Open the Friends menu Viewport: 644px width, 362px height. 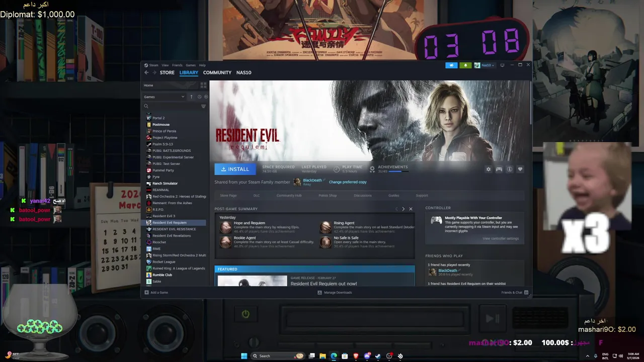point(177,65)
